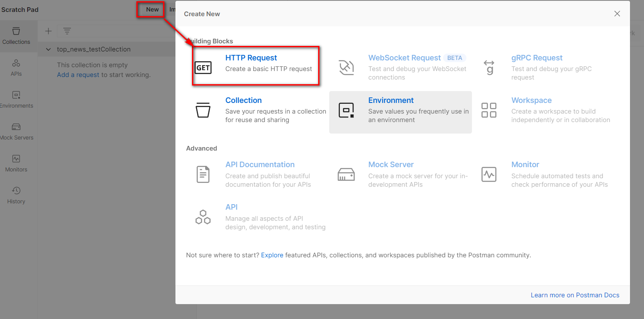Collapse the top_news_testCollection tree item
Viewport: 644px width, 319px height.
click(x=48, y=49)
